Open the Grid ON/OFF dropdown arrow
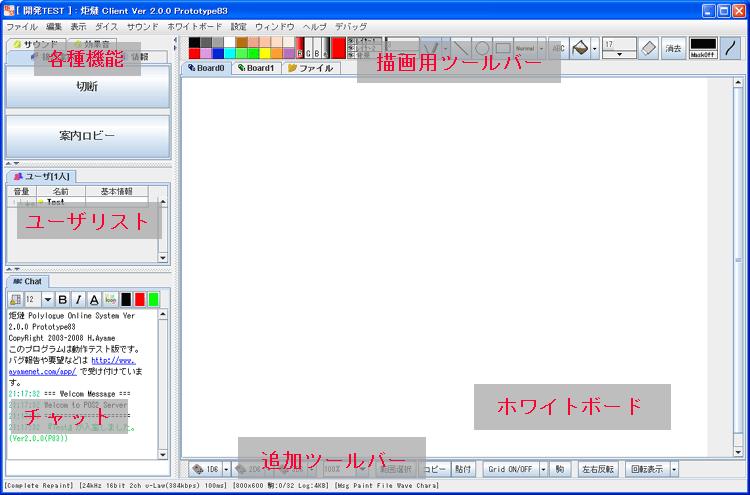750x495 pixels. [543, 469]
